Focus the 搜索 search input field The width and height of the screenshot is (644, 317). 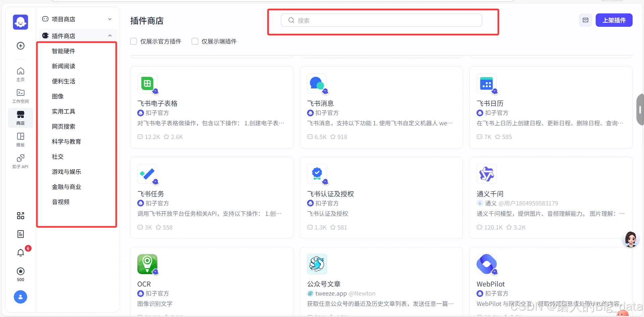point(382,20)
